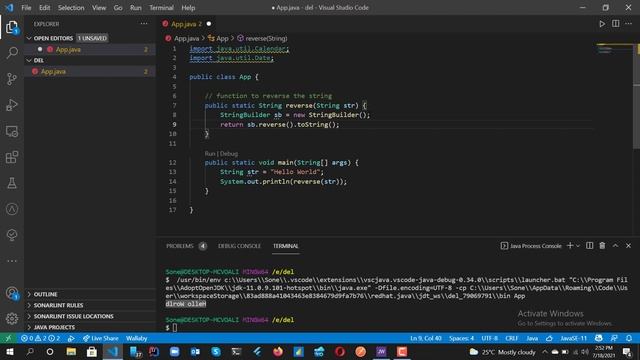The width and height of the screenshot is (640, 360).
Task: Open the File menu
Action: 26,7
